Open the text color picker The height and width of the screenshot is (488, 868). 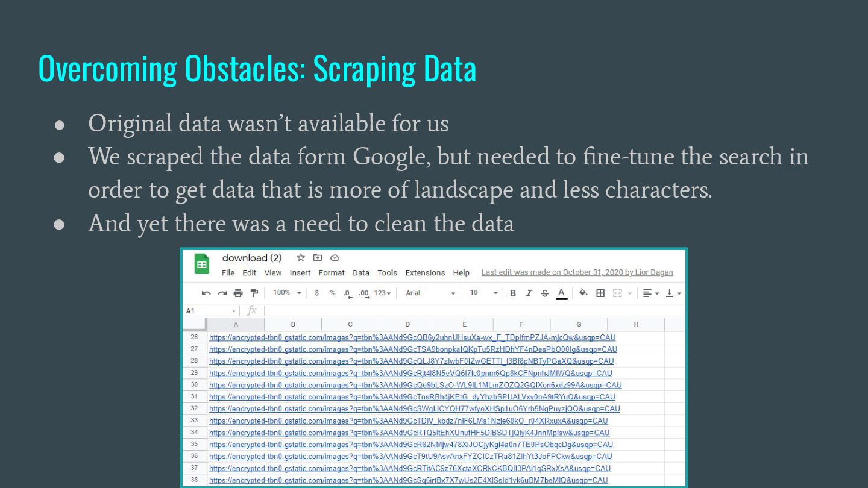(x=561, y=293)
